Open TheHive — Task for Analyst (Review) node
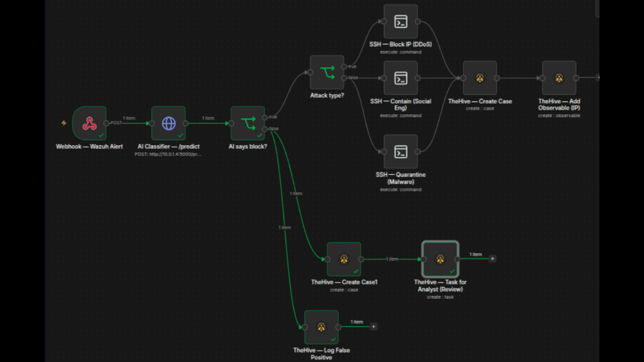This screenshot has height=362, width=644. click(x=440, y=259)
